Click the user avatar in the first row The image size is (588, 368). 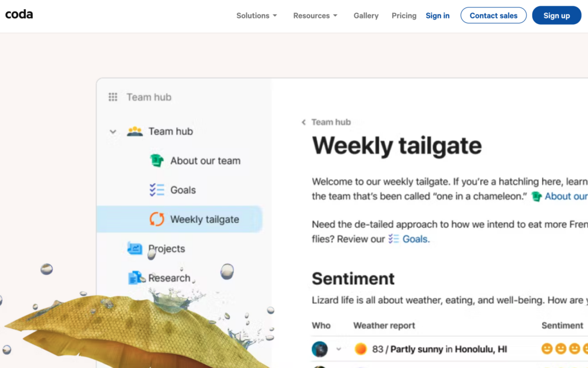320,349
